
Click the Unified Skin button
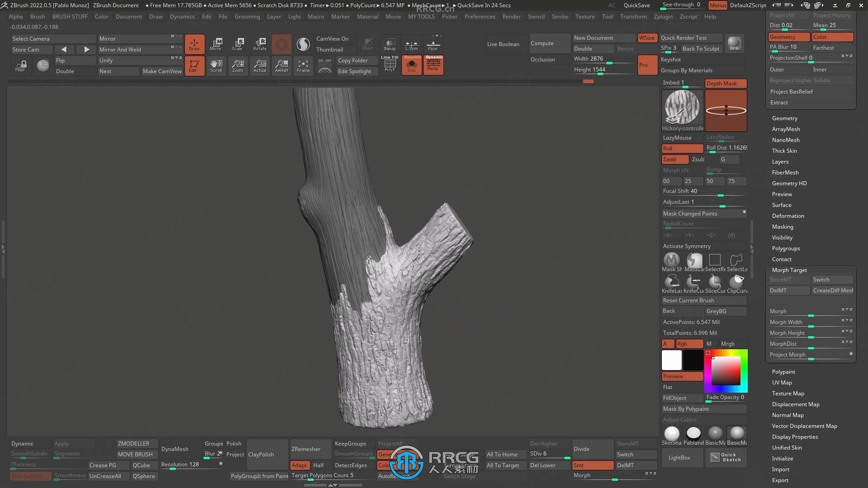[x=786, y=447]
